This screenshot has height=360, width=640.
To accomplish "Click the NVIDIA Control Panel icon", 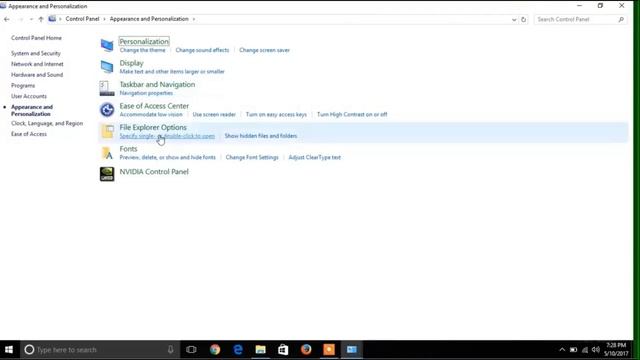I will [107, 174].
